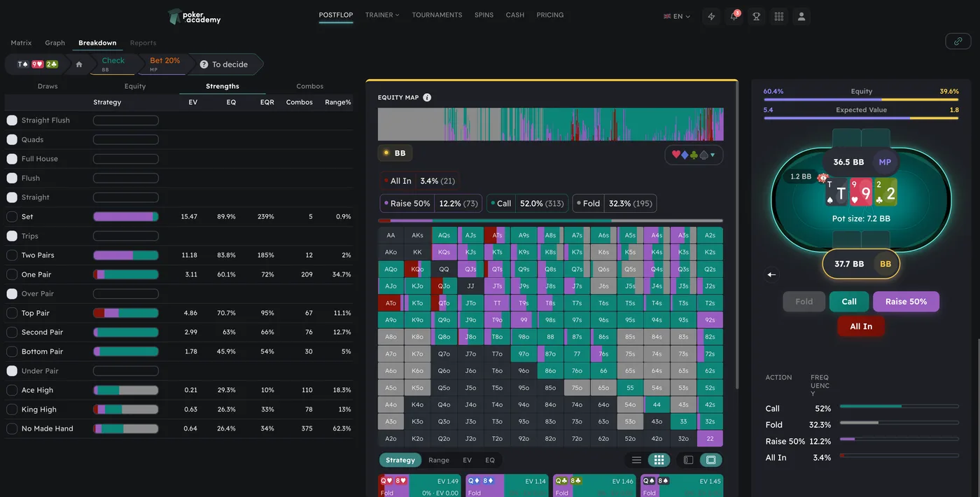Switch to list view icon
Image resolution: width=980 pixels, height=497 pixels.
click(x=636, y=460)
